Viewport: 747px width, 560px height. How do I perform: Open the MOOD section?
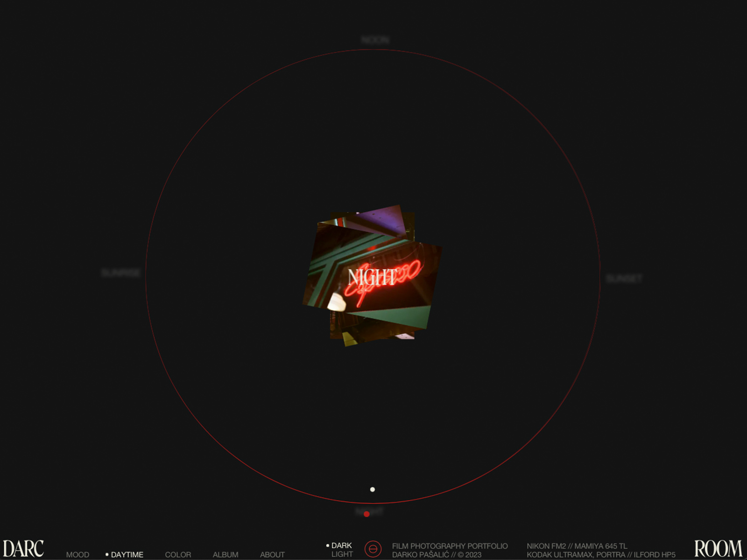tap(78, 554)
